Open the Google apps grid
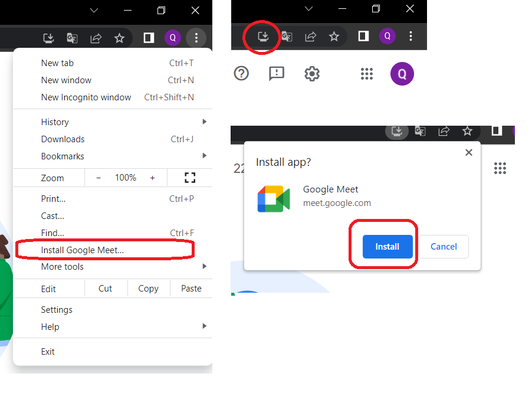The height and width of the screenshot is (396, 532). (366, 74)
